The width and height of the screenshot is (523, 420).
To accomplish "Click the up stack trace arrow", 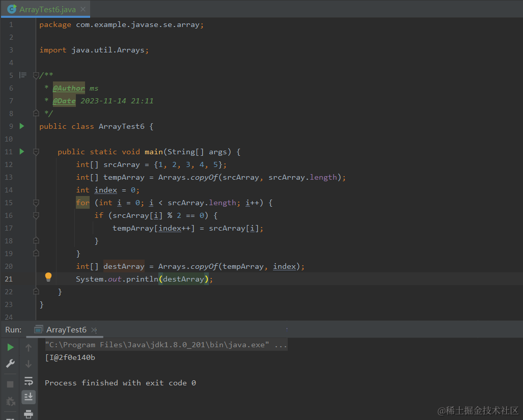I will click(x=29, y=348).
